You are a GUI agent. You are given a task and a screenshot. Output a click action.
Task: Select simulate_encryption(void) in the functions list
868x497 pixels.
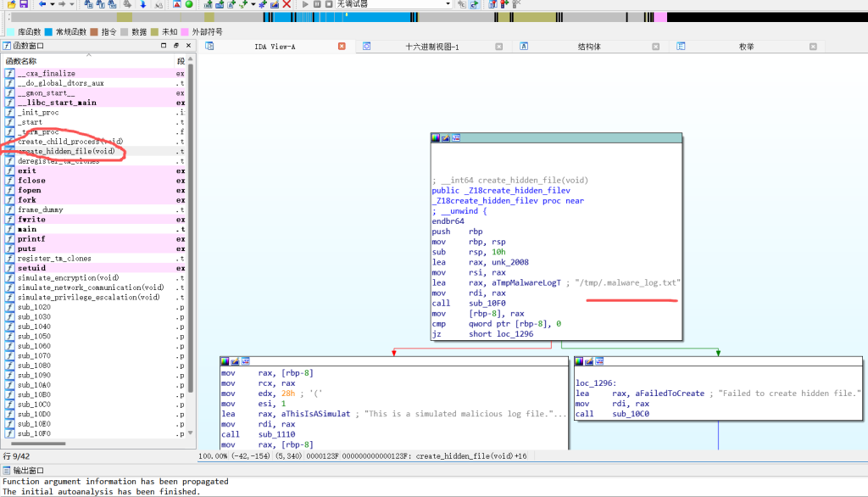point(68,278)
